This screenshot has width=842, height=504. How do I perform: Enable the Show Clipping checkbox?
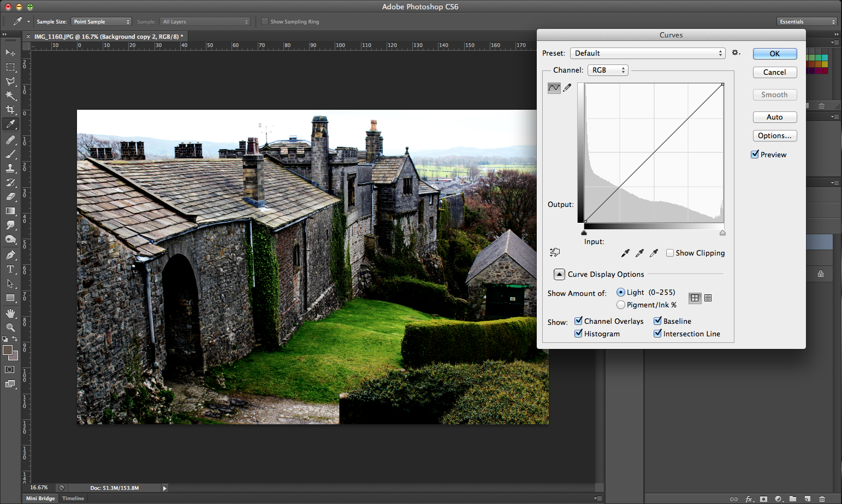[670, 253]
